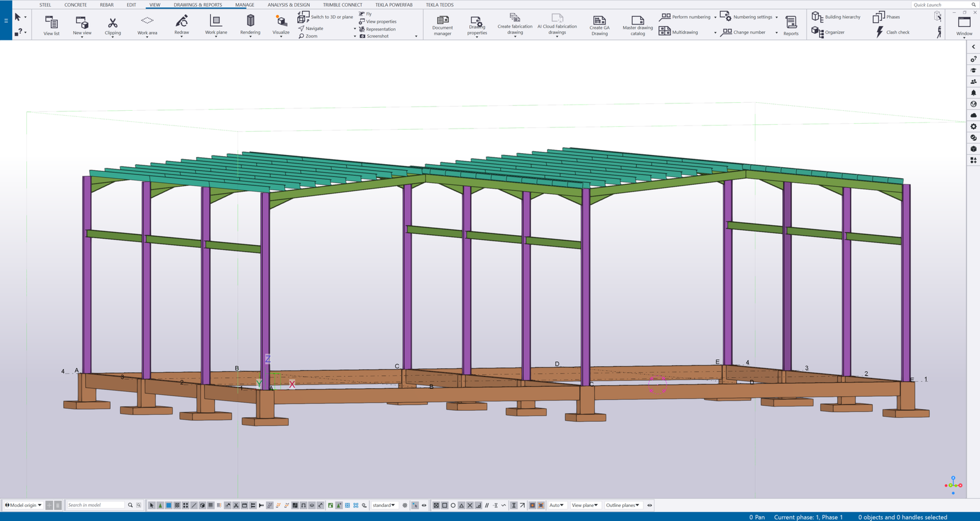Click the Search in model field
The image size is (980, 521).
click(x=96, y=505)
